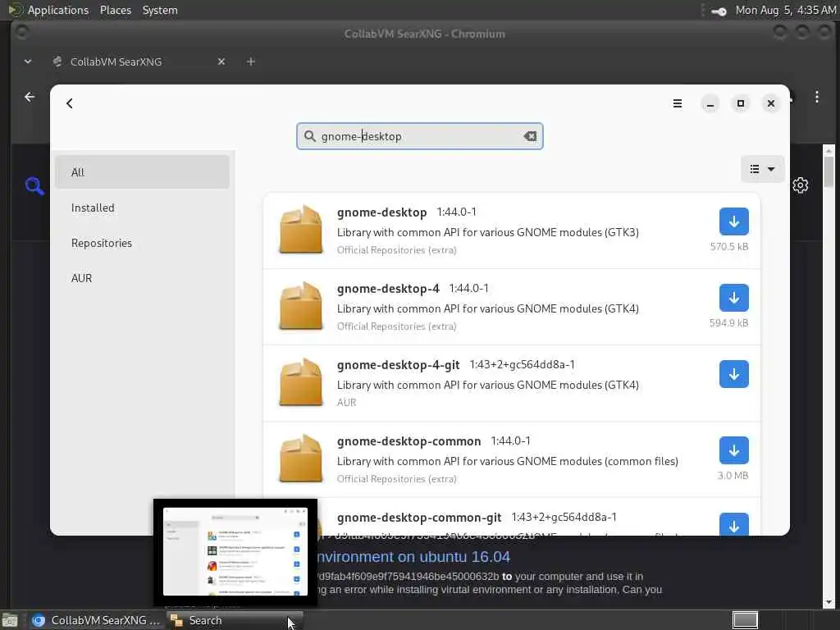The width and height of the screenshot is (840, 630).
Task: Maximize the package manager window
Action: pyautogui.click(x=741, y=103)
